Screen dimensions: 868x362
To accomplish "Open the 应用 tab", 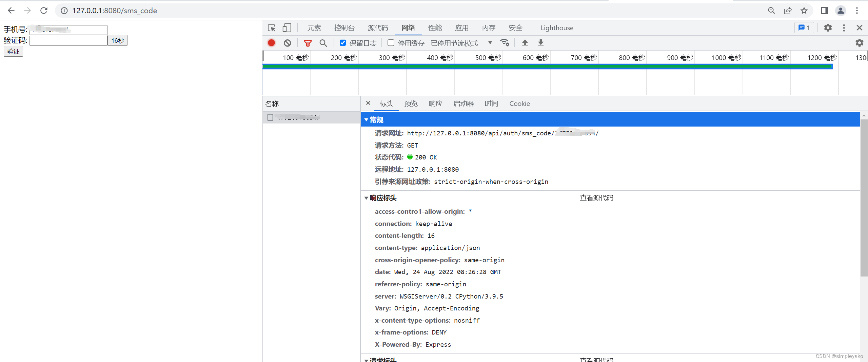I will pos(462,28).
